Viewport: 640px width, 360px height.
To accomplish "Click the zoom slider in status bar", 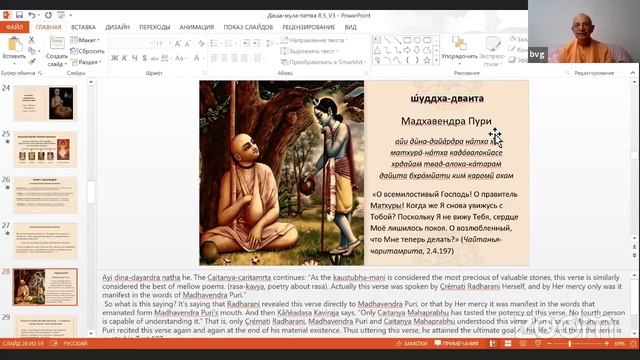I will pyautogui.click(x=577, y=344).
